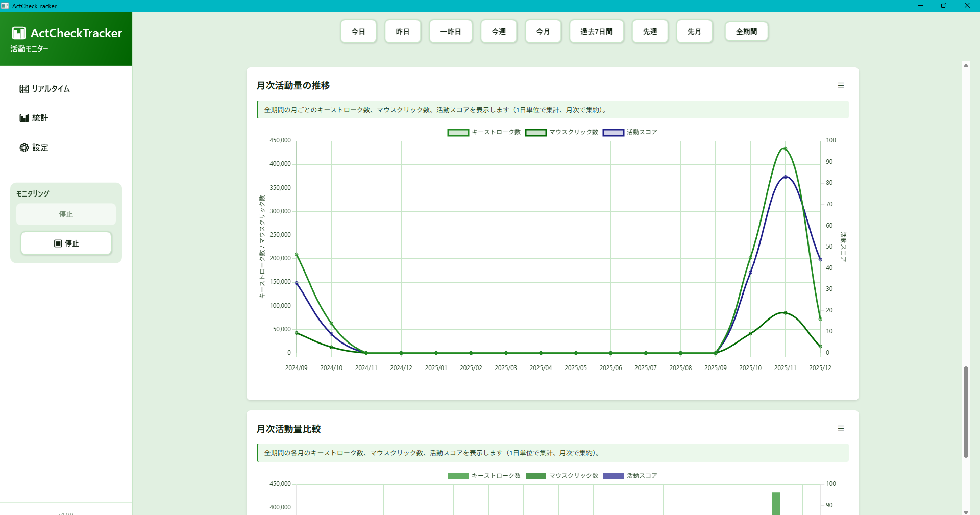Click the ActCheckTracker logo icon
This screenshot has height=515, width=980.
(18, 33)
